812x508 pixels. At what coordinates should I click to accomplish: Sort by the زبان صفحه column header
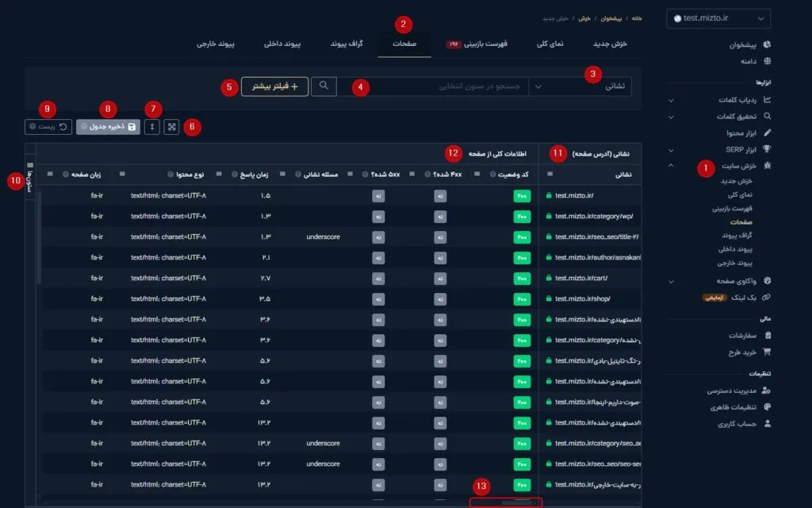pos(86,175)
